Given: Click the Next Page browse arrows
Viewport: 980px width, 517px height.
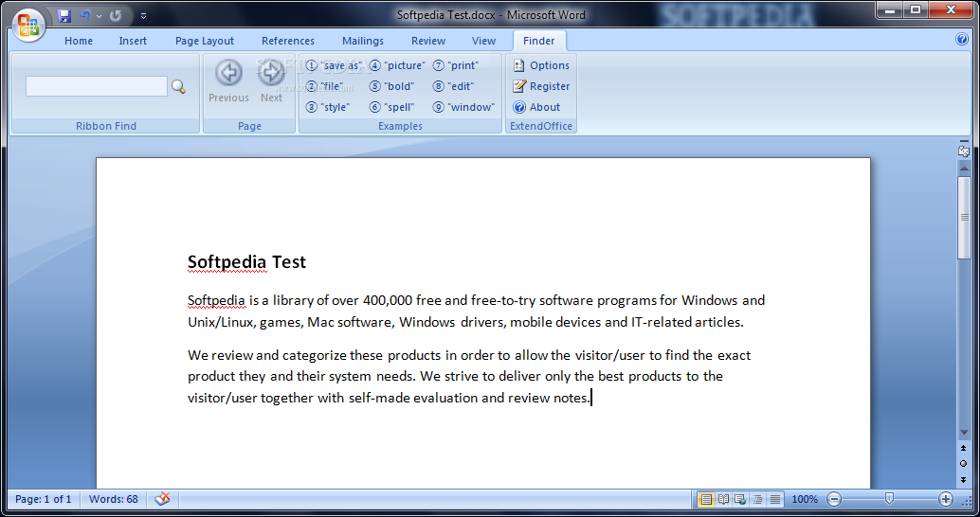Looking at the screenshot, I should click(964, 479).
